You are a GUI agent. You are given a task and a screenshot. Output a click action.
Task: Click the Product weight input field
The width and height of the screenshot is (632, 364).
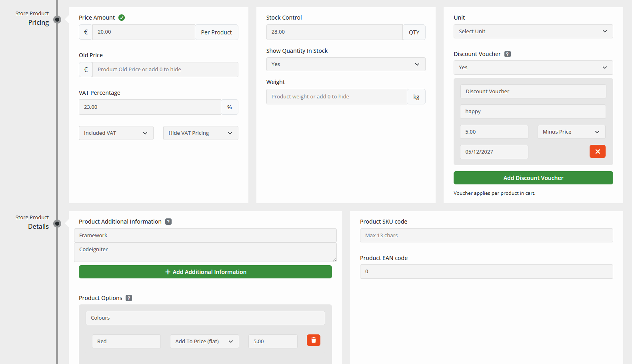(337, 97)
